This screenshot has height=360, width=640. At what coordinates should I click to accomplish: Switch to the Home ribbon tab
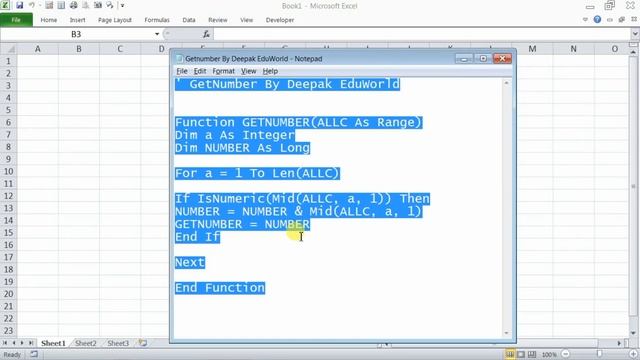[49, 20]
